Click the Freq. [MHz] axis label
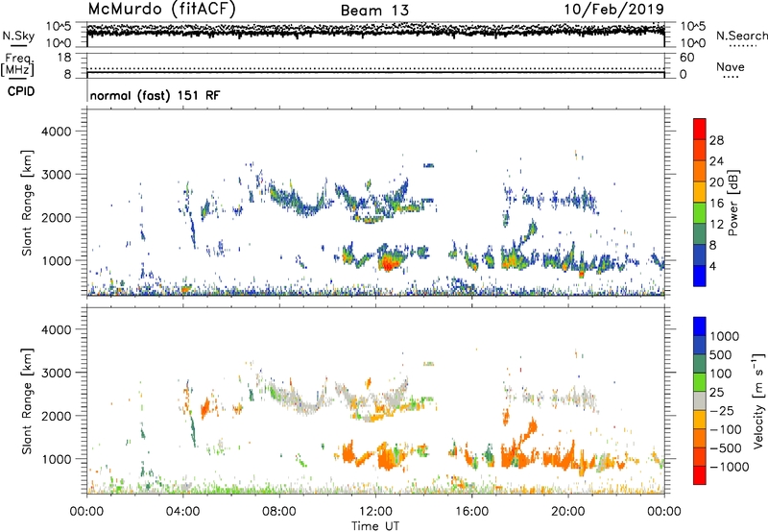Image resolution: width=768 pixels, height=532 pixels. tap(17, 64)
